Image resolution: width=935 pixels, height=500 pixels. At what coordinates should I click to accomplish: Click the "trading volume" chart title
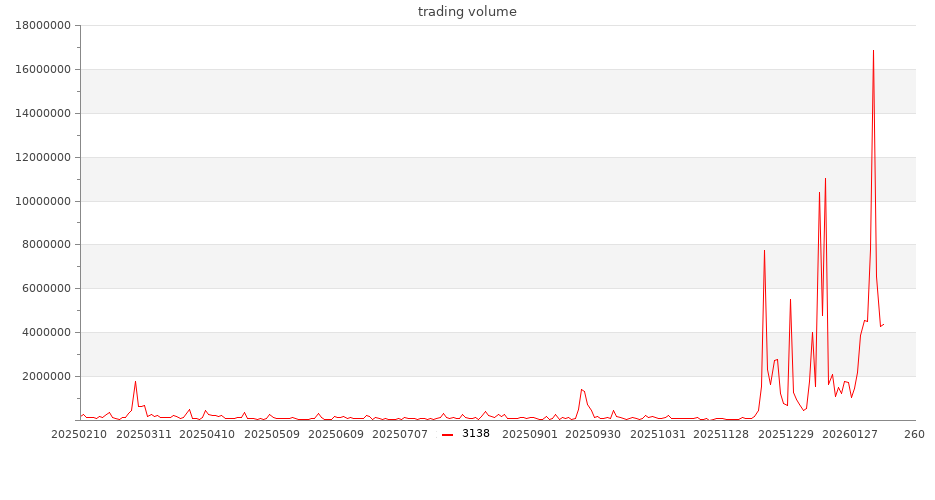[x=467, y=12]
